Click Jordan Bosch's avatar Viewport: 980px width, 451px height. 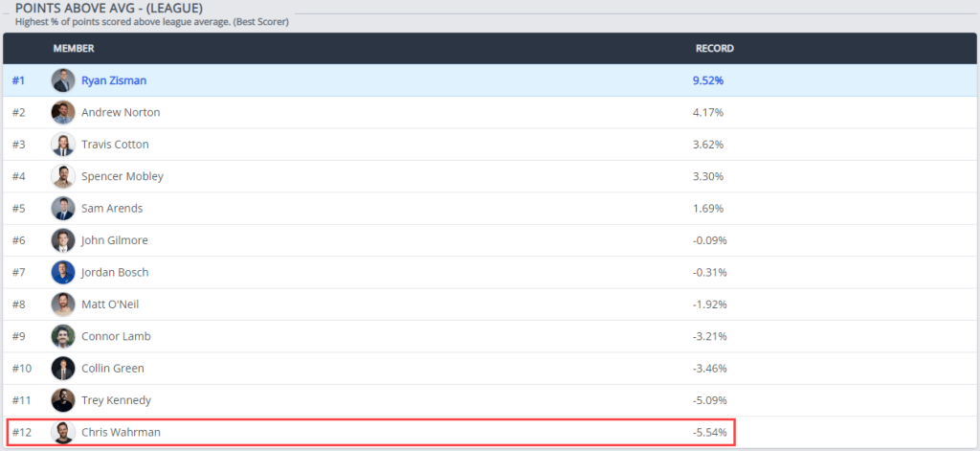click(x=63, y=272)
